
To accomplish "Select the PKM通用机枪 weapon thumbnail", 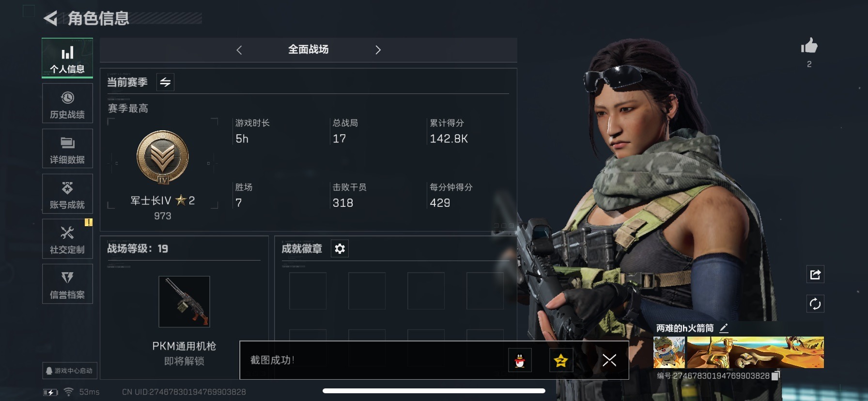I will (184, 302).
